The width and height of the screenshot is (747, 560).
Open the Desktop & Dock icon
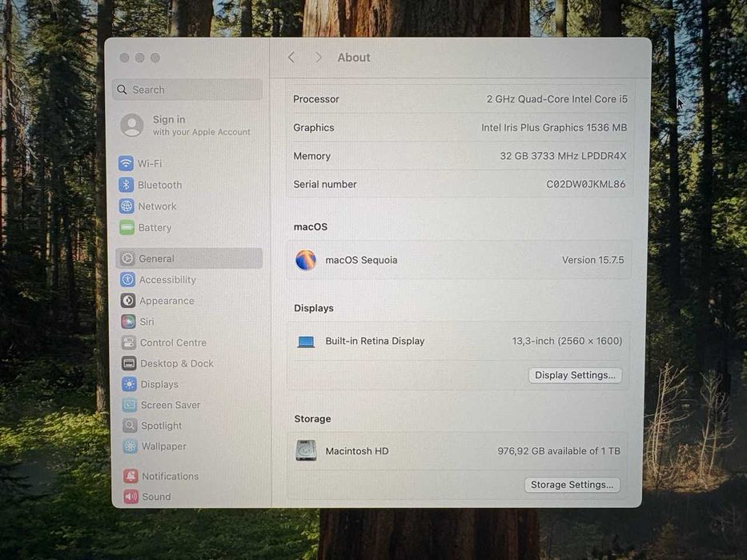pos(129,363)
